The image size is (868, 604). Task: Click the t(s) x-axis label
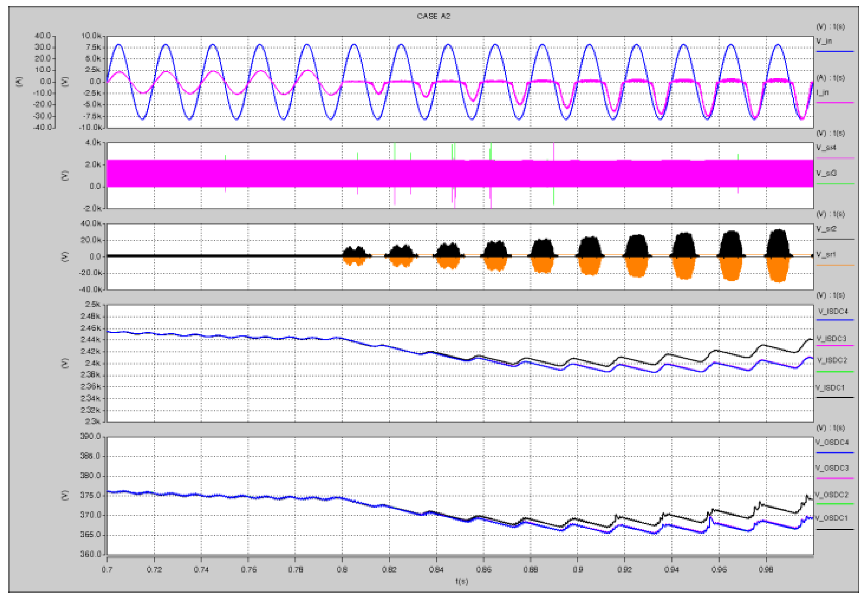pyautogui.click(x=461, y=581)
